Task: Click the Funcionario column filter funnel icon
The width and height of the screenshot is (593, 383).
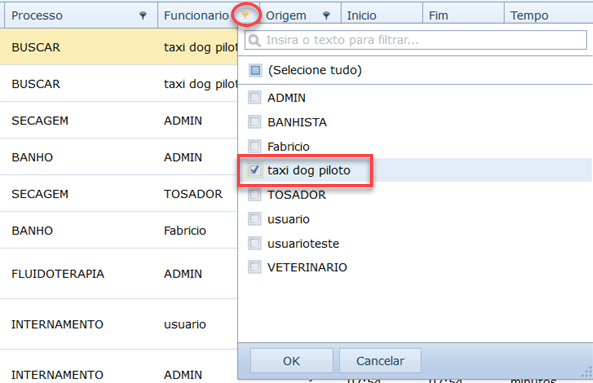Action: point(245,15)
